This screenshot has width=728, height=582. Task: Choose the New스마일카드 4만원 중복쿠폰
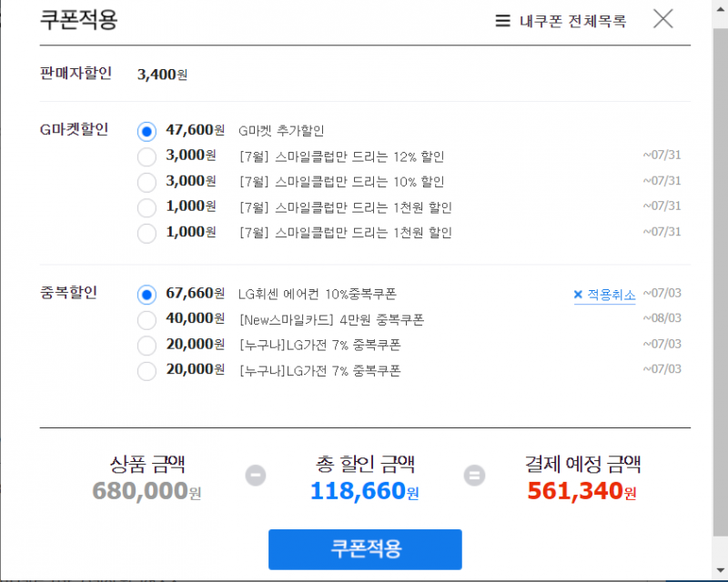(147, 320)
